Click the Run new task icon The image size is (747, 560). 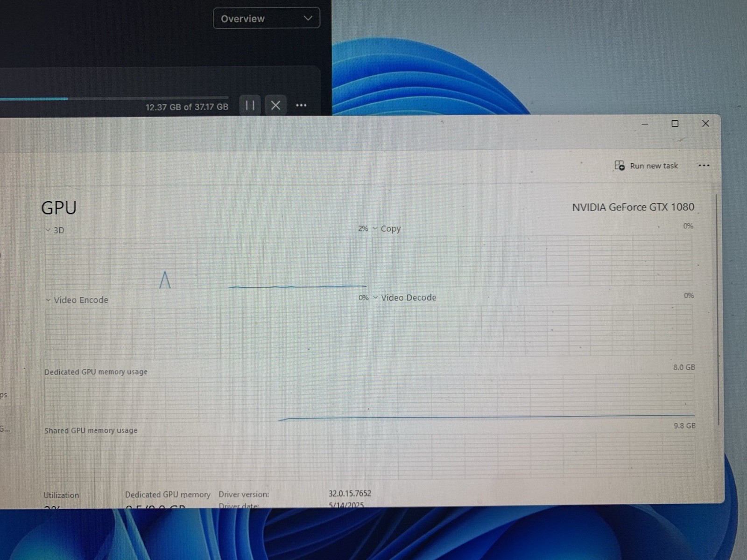(620, 166)
